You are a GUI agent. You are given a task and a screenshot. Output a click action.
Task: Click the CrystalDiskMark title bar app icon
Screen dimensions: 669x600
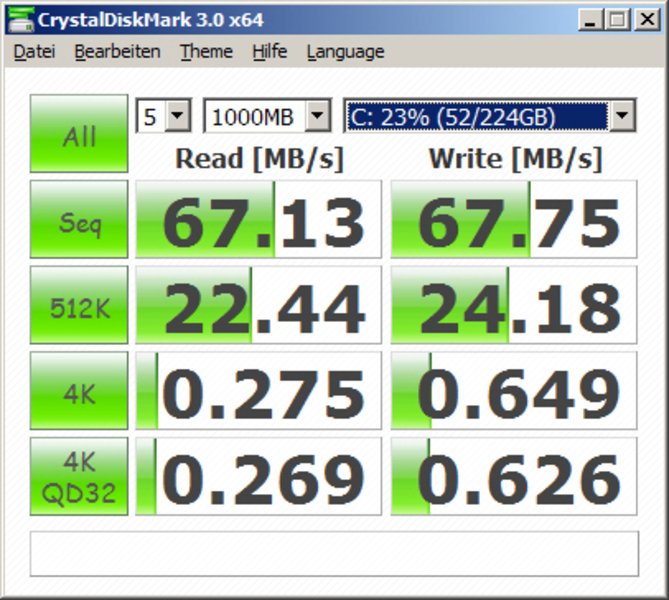[20, 20]
